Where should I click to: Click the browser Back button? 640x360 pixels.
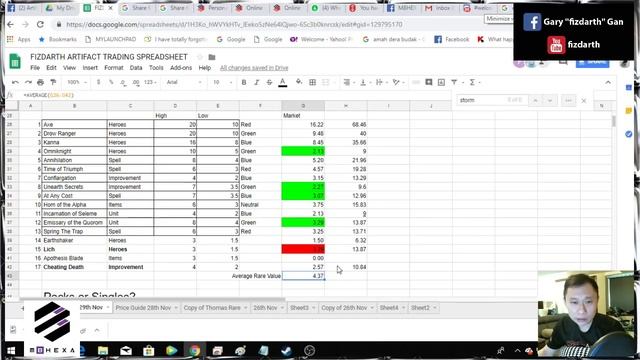coord(11,24)
